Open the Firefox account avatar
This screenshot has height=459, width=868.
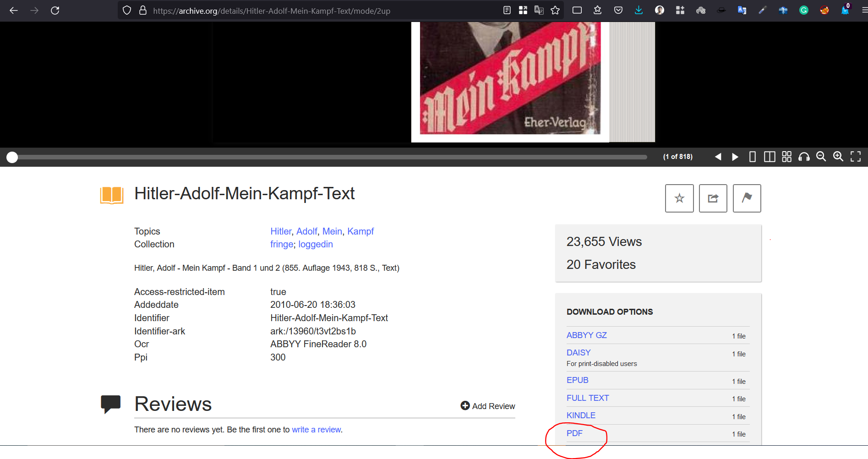pos(660,11)
